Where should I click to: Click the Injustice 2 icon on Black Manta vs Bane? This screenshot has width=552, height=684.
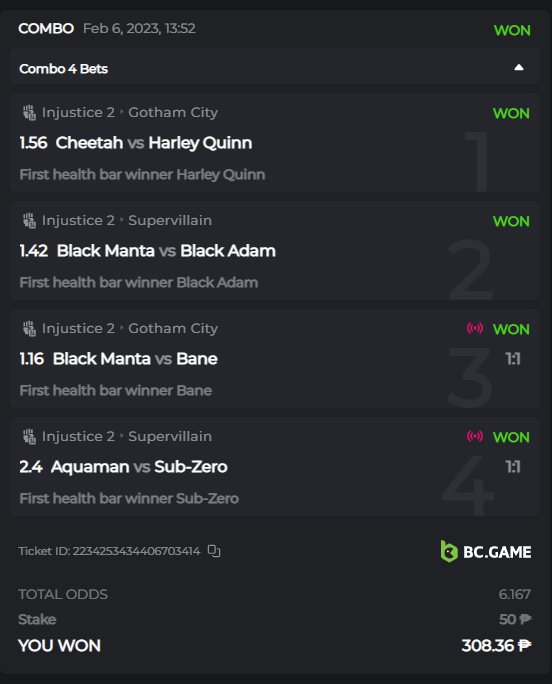29,328
